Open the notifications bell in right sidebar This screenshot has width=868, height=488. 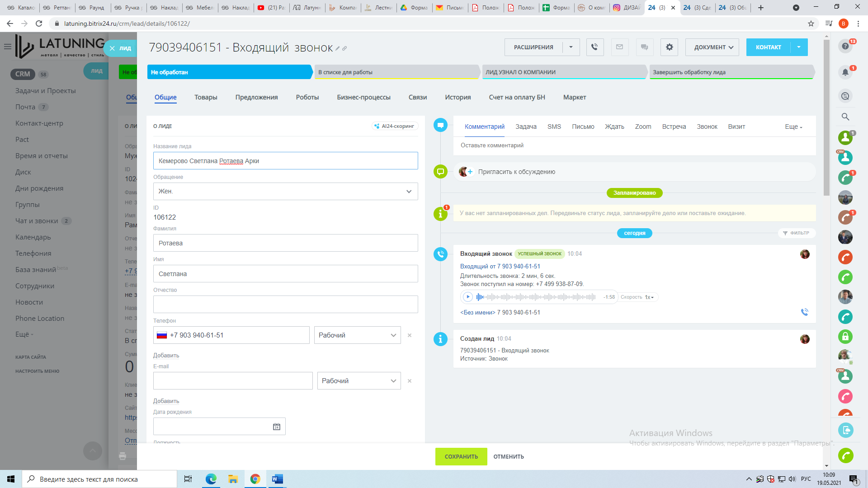[x=845, y=72]
